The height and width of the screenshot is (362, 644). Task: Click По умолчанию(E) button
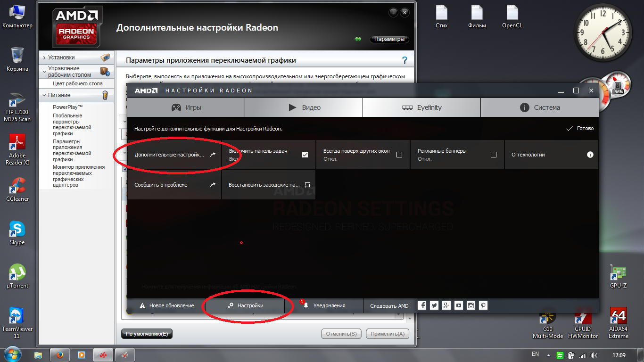point(147,334)
